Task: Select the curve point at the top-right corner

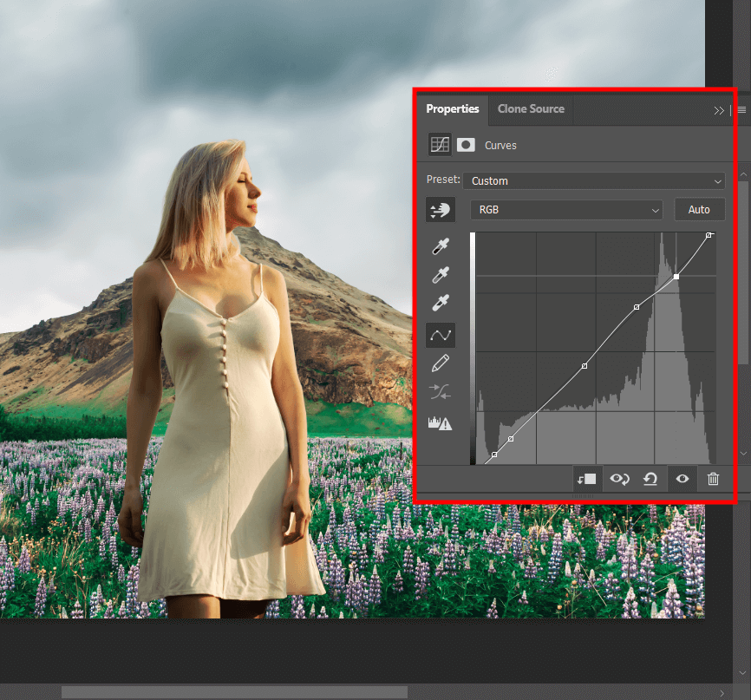Action: [709, 235]
